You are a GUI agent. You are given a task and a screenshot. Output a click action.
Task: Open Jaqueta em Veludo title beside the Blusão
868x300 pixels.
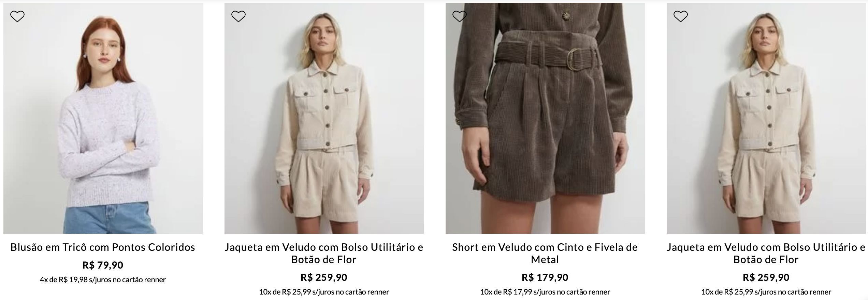(324, 253)
